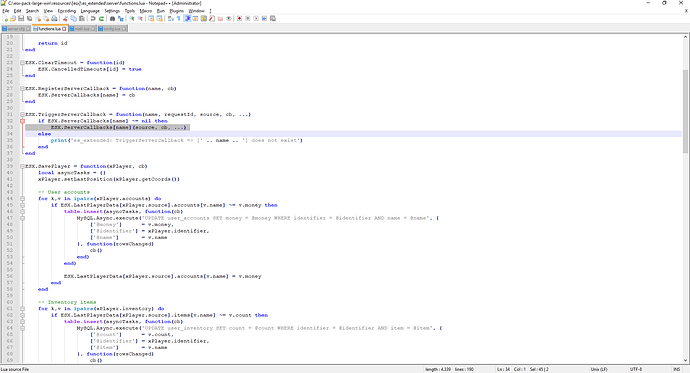
Task: Start macro recording with red icon
Action: (239, 18)
